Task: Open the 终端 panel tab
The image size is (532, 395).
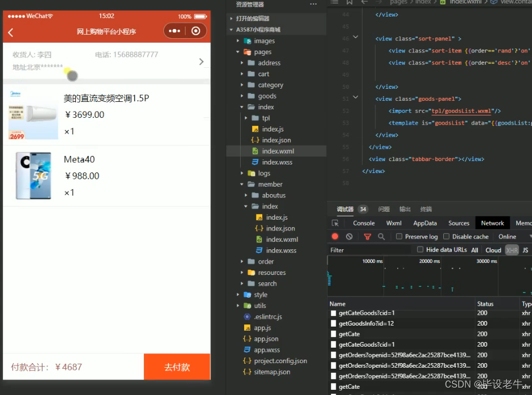Action: 426,209
